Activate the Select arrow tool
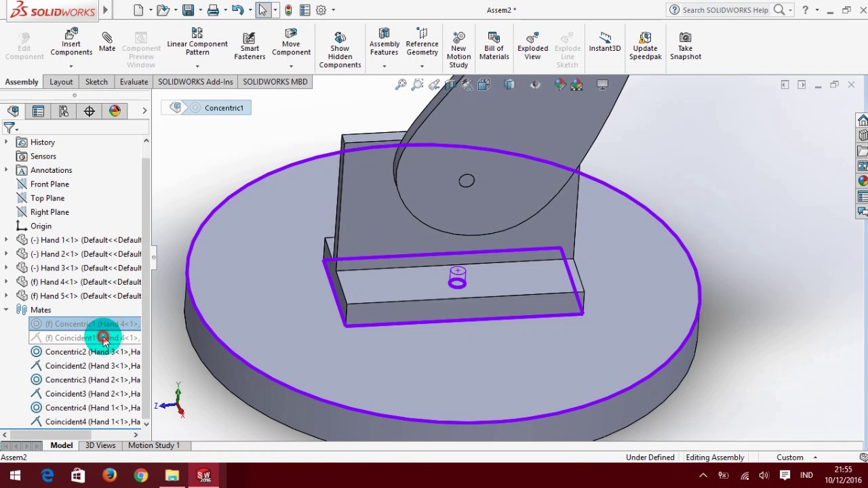 [x=263, y=10]
